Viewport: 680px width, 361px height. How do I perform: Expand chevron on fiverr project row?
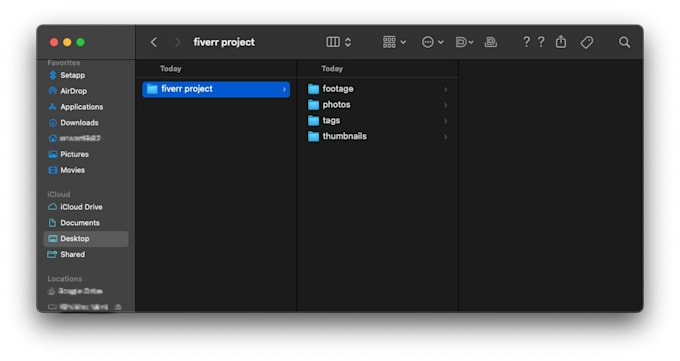click(x=284, y=89)
